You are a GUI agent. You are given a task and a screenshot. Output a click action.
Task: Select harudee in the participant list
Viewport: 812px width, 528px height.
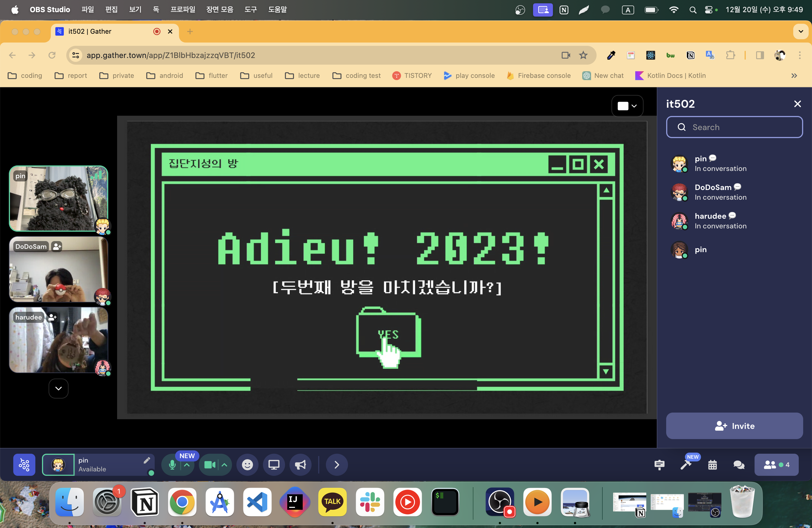click(710, 221)
